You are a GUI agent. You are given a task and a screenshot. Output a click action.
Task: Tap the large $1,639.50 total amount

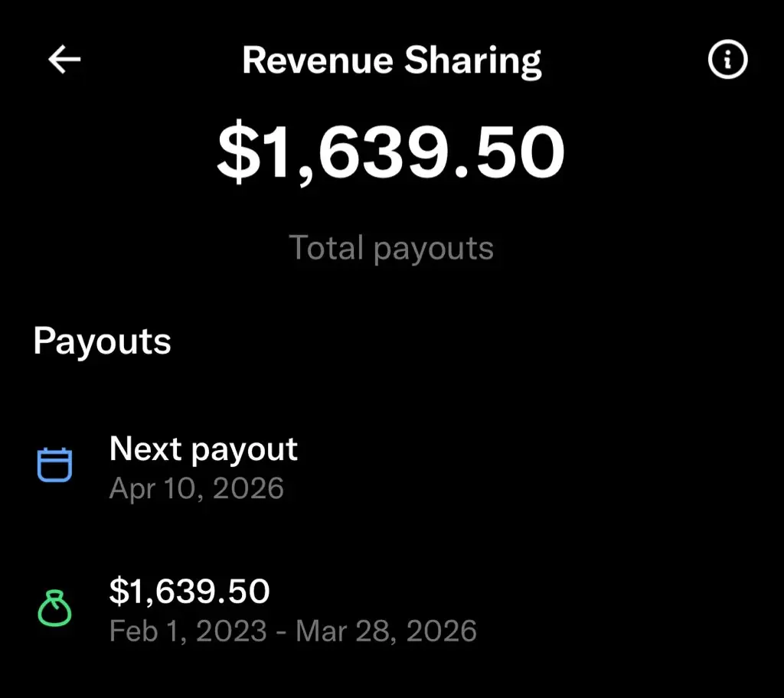391,152
